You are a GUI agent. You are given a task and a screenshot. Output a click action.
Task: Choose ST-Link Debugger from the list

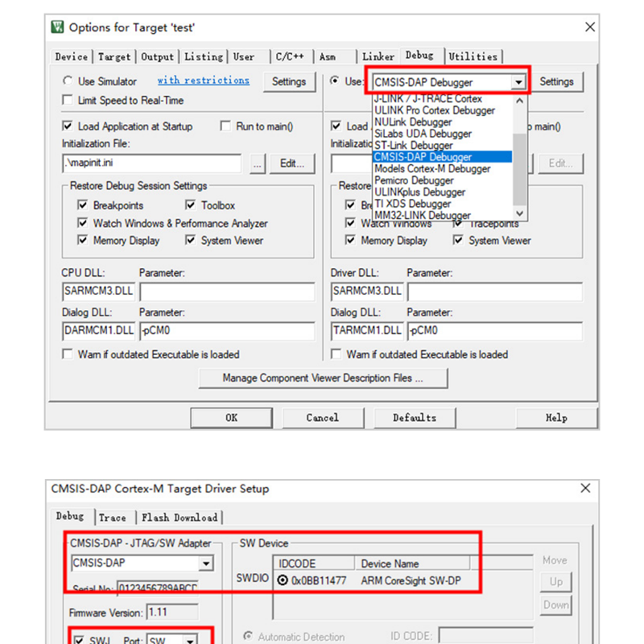pos(413,146)
